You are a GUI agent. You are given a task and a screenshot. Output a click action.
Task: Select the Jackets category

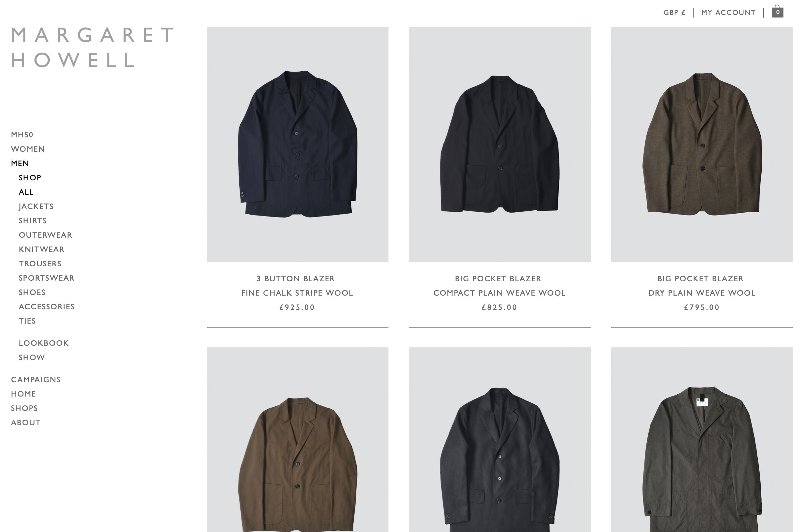[x=36, y=206]
